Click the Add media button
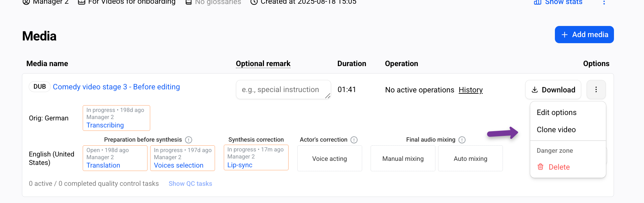Screen dimensions: 644x203 click(584, 34)
